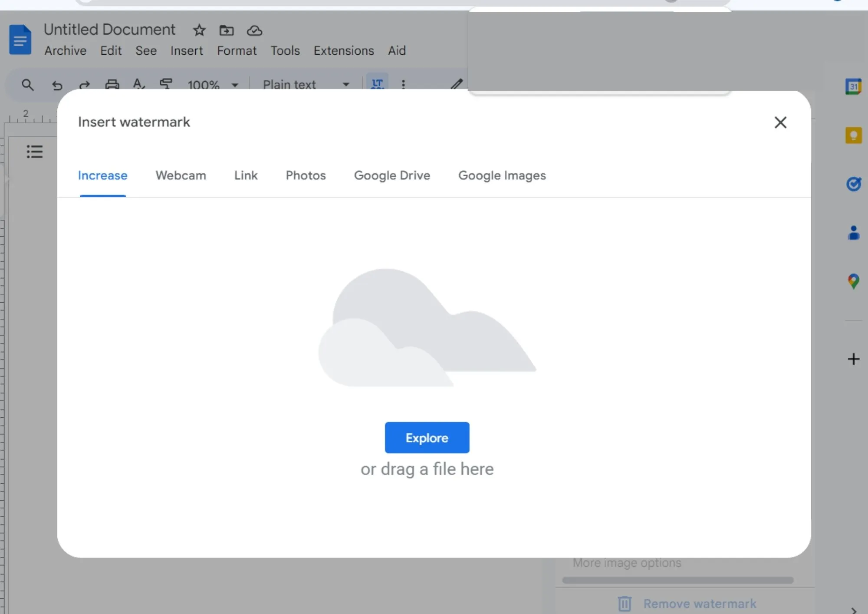Open the zoom 100% dropdown
The image size is (868, 614).
point(213,85)
